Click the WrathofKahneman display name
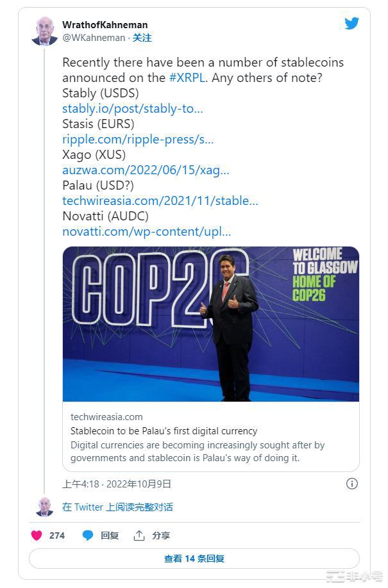Viewport: 388px width, 588px height. click(105, 25)
